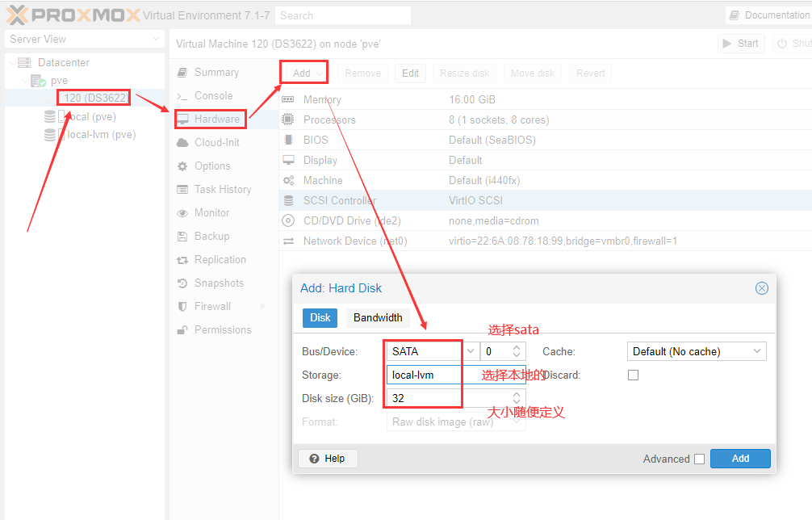Click the Replication arrows icon

182,260
